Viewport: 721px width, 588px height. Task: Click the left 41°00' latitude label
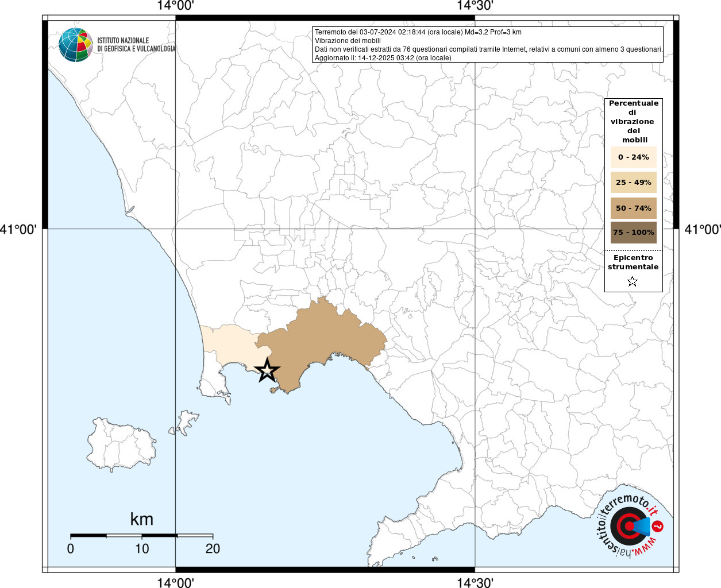pos(18,229)
